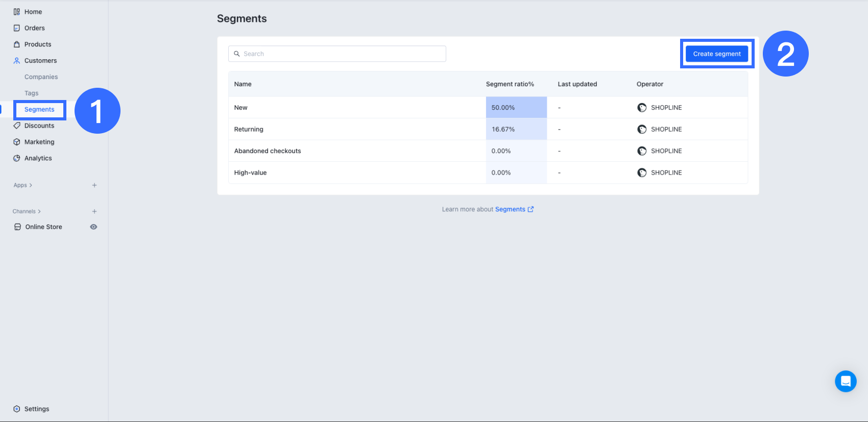
Task: Click the Settings gear icon
Action: tap(17, 409)
